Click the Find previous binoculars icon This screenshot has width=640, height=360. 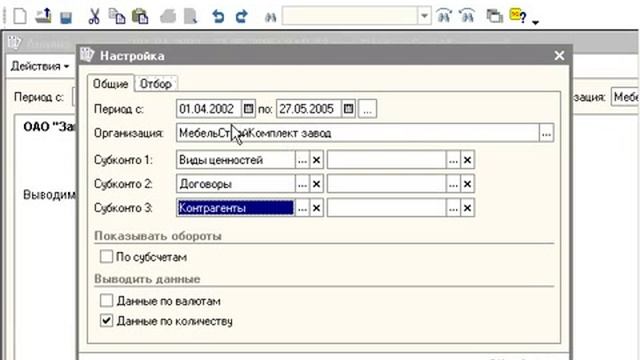click(x=467, y=16)
